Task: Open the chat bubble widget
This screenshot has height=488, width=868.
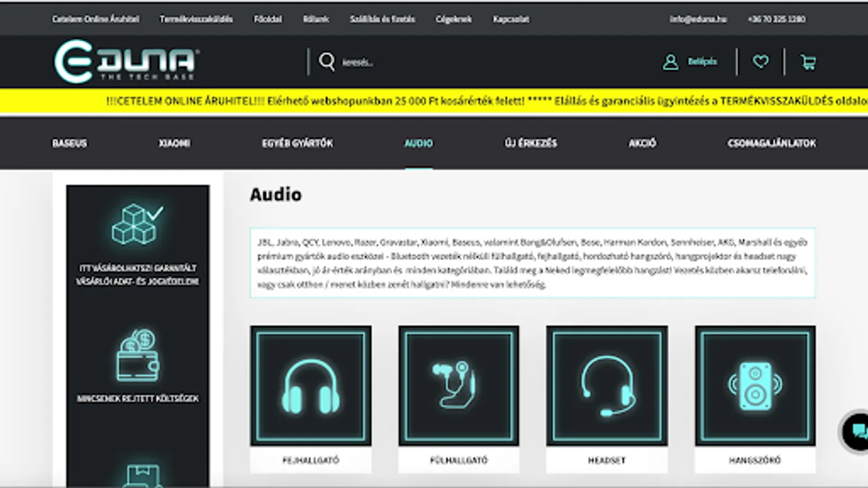Action: pos(857,432)
